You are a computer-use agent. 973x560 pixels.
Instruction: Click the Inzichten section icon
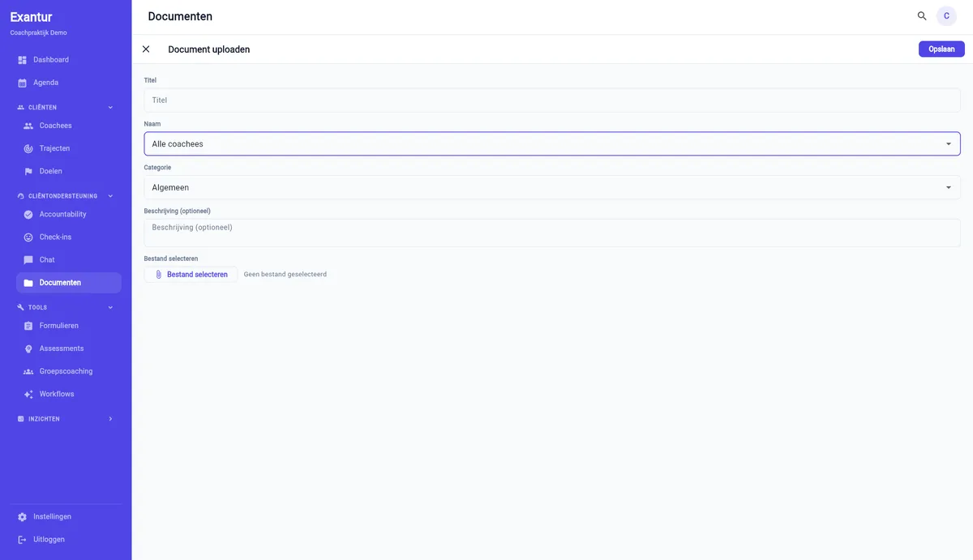point(21,419)
